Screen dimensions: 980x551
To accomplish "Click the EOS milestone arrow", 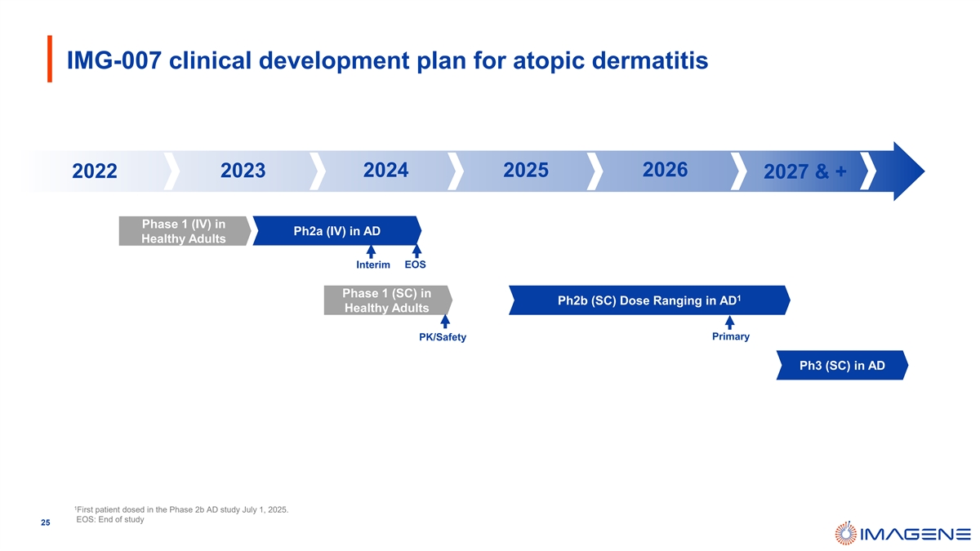I will (416, 251).
